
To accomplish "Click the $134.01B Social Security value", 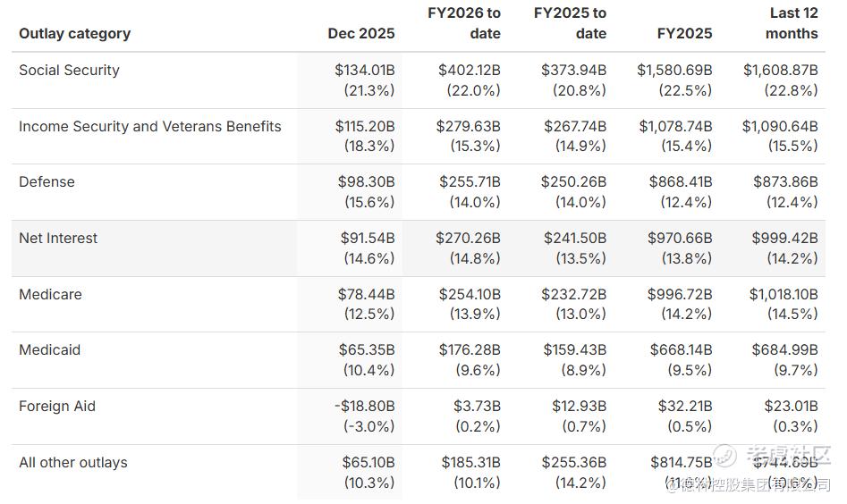I will pos(364,70).
